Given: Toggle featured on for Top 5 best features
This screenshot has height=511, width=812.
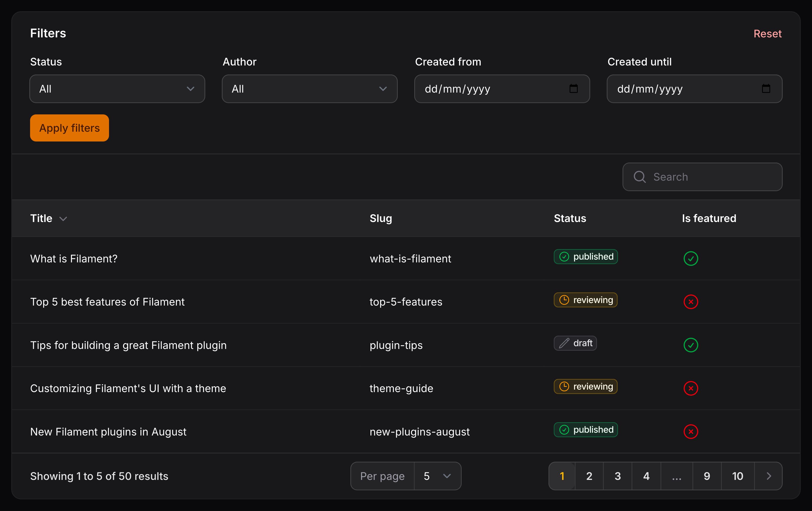Looking at the screenshot, I should coord(691,302).
